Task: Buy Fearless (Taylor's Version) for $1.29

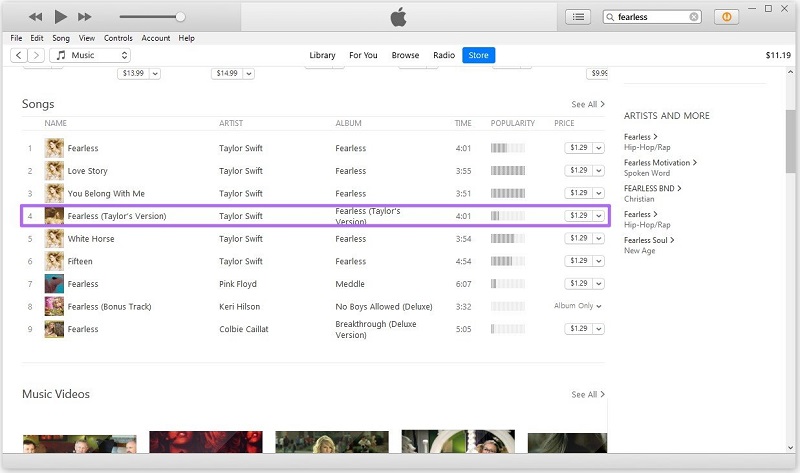Action: coord(577,216)
